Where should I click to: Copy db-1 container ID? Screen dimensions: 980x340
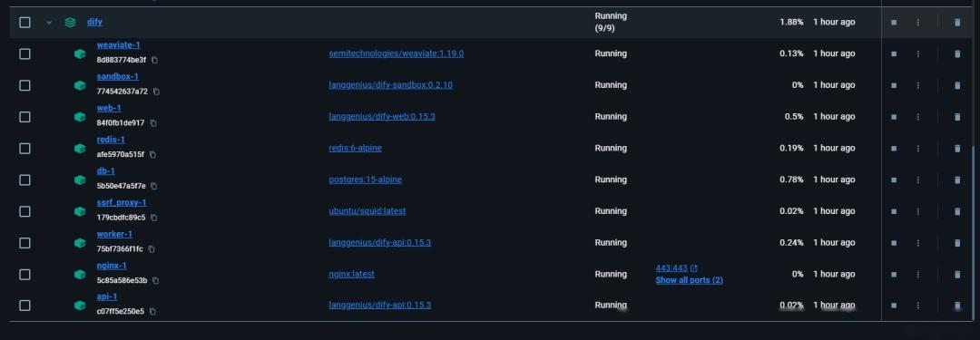click(153, 186)
